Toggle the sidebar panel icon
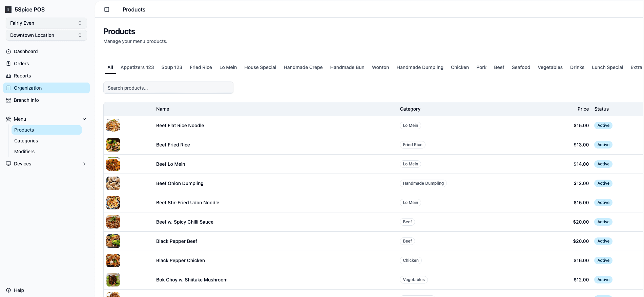644x297 pixels. [107, 9]
